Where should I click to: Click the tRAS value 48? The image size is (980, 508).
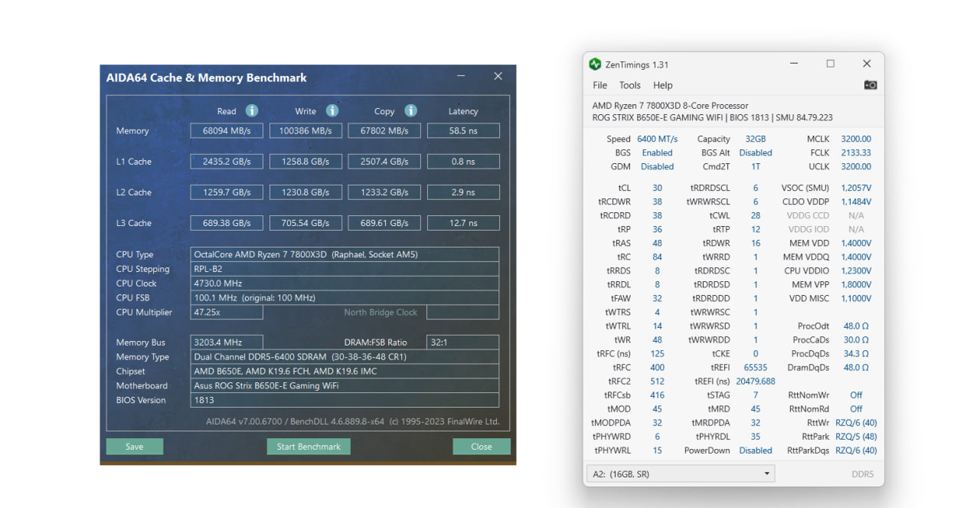tap(657, 244)
